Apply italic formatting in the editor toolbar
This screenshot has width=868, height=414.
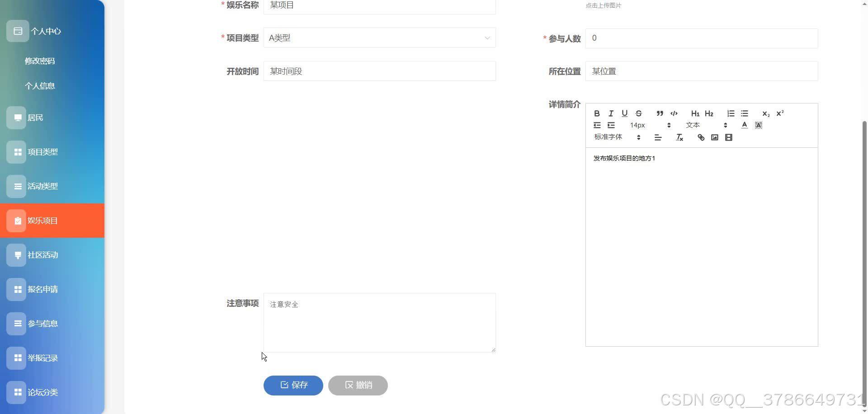click(611, 113)
